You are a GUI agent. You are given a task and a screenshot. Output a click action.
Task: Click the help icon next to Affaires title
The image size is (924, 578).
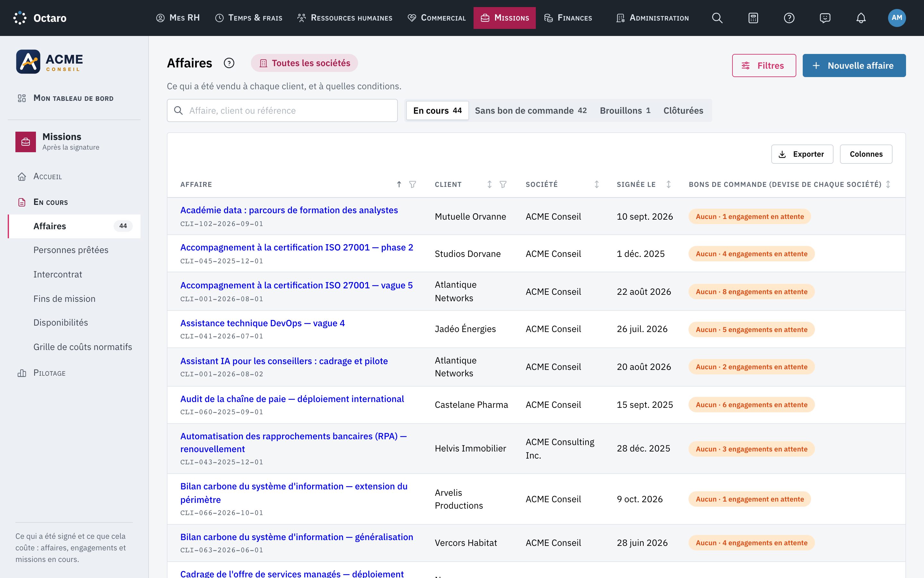coord(229,63)
